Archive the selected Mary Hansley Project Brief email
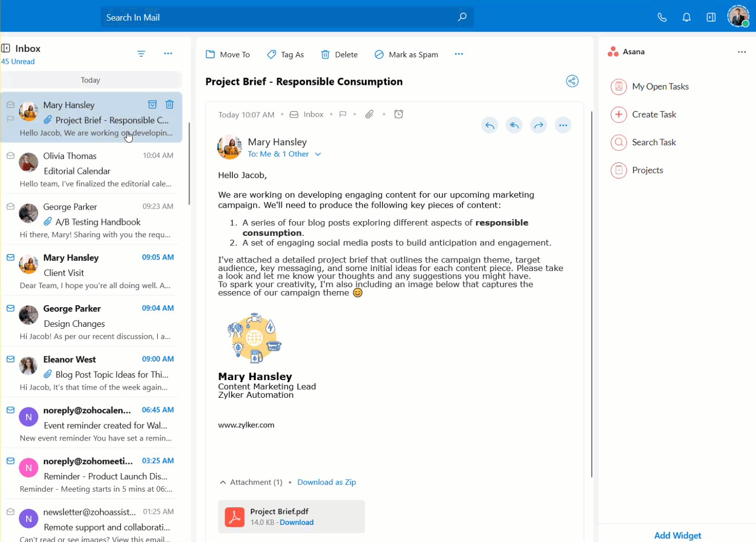756x542 pixels. pos(152,105)
